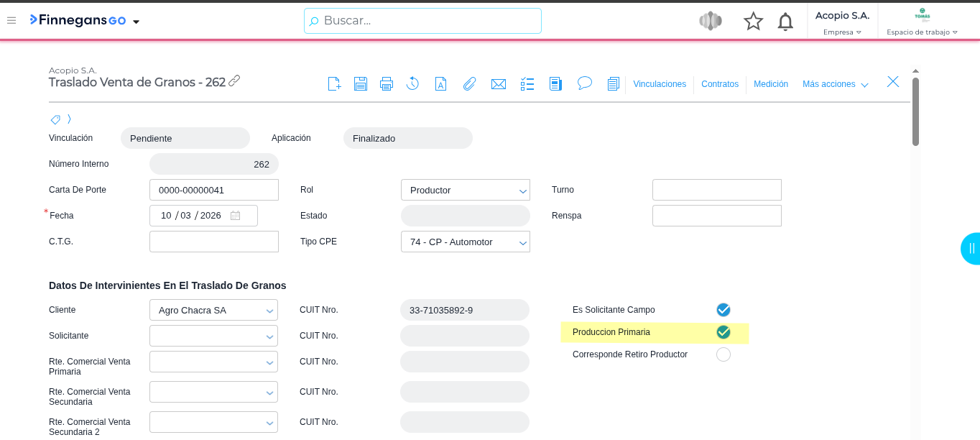Screen dimensions: 980x440
Task: Enable Corresponde Retiro Productor option
Action: (x=724, y=354)
